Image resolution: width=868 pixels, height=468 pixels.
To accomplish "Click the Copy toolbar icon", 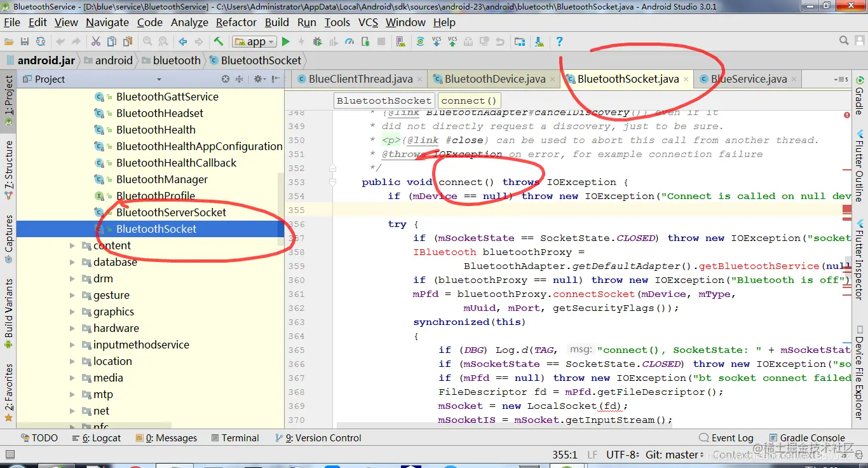I will [112, 41].
